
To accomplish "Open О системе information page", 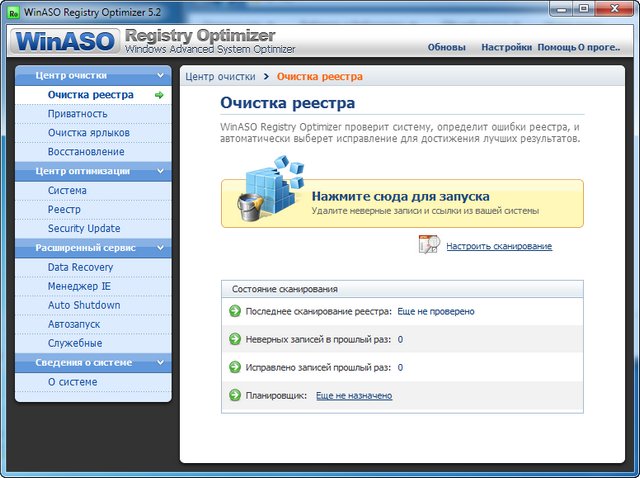I will pyautogui.click(x=93, y=382).
